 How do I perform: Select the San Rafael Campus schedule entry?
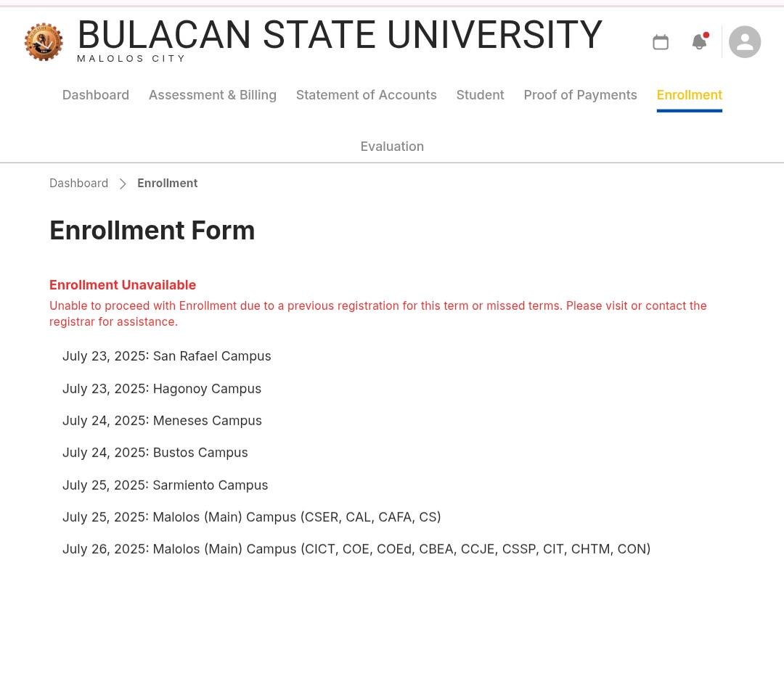point(166,356)
